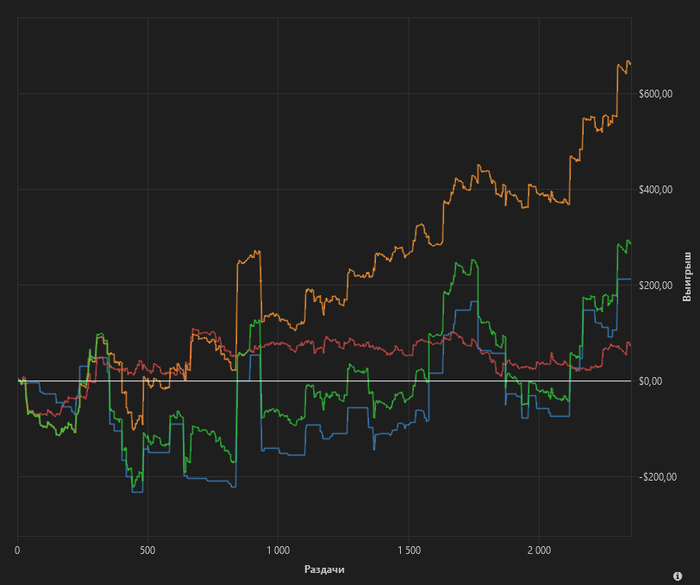Click the 0 tick label on horizontal axis

pos(17,550)
